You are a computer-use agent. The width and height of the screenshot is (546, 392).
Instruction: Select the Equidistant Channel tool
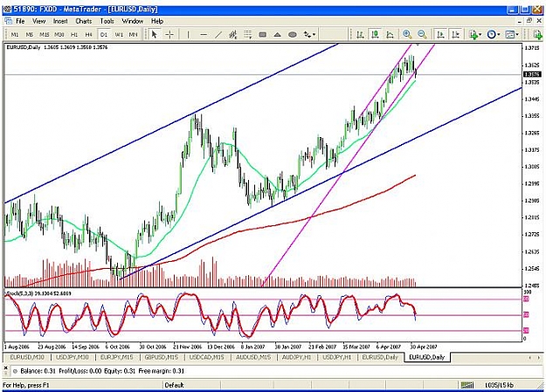[233, 34]
